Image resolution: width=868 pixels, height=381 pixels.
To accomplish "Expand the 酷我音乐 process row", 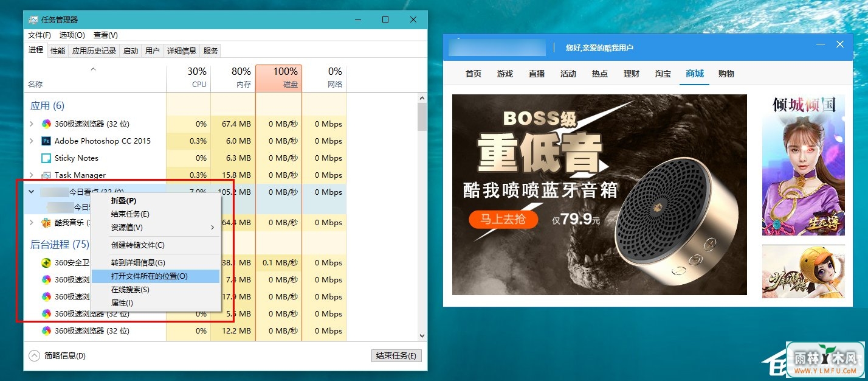I will click(x=32, y=222).
